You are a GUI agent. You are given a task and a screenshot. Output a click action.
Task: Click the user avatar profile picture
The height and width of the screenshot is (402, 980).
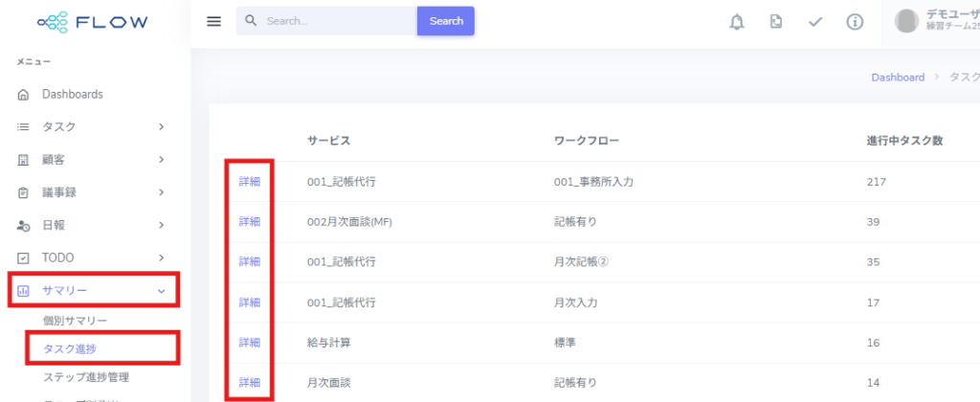click(x=906, y=21)
